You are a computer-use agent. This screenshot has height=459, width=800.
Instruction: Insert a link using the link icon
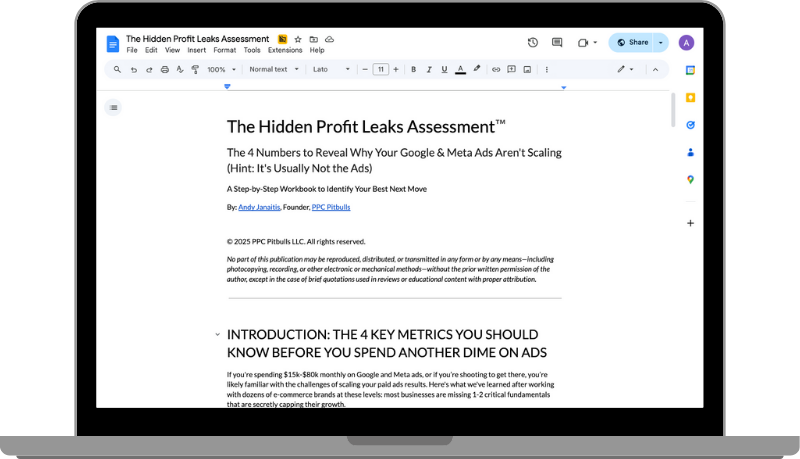click(x=496, y=70)
